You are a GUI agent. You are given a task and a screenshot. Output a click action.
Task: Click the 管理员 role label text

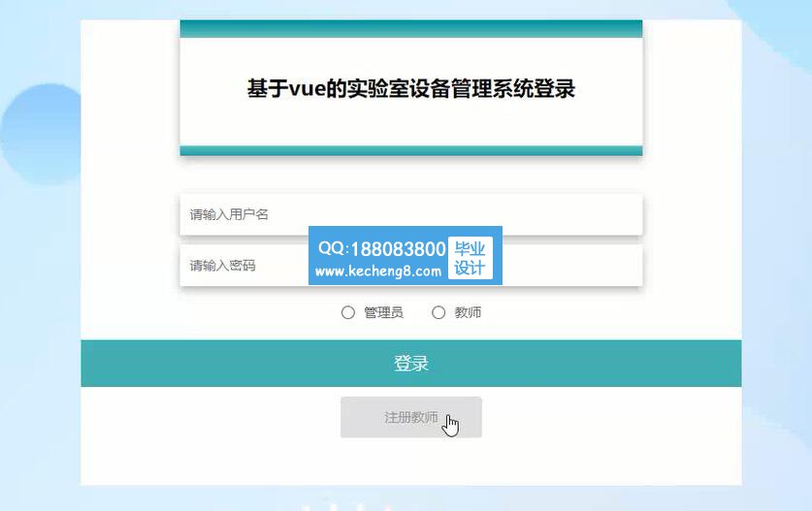click(384, 313)
